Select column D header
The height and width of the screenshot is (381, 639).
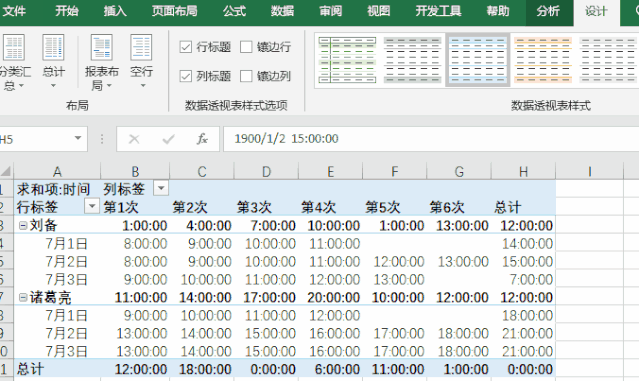pyautogui.click(x=266, y=171)
